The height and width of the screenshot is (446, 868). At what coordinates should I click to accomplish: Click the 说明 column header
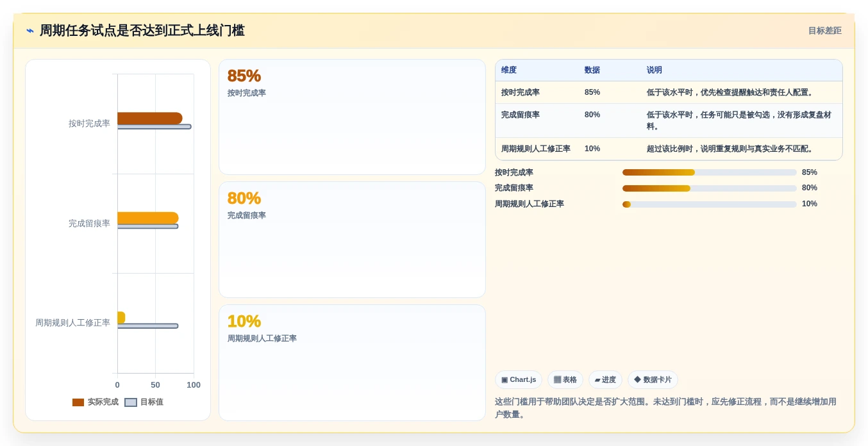pos(655,70)
